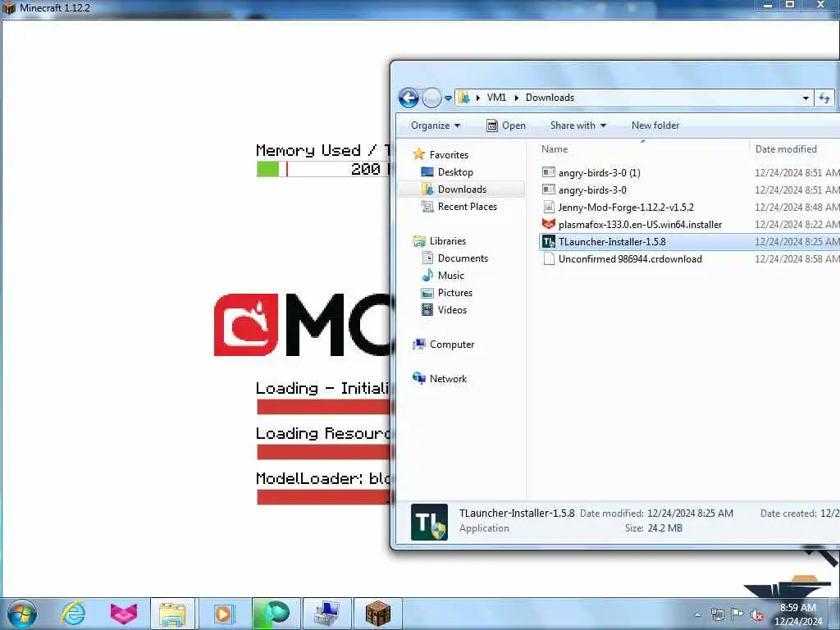Screen dimensions: 840x630
Task: Open Internet Explorer from taskbar
Action: coord(73,614)
